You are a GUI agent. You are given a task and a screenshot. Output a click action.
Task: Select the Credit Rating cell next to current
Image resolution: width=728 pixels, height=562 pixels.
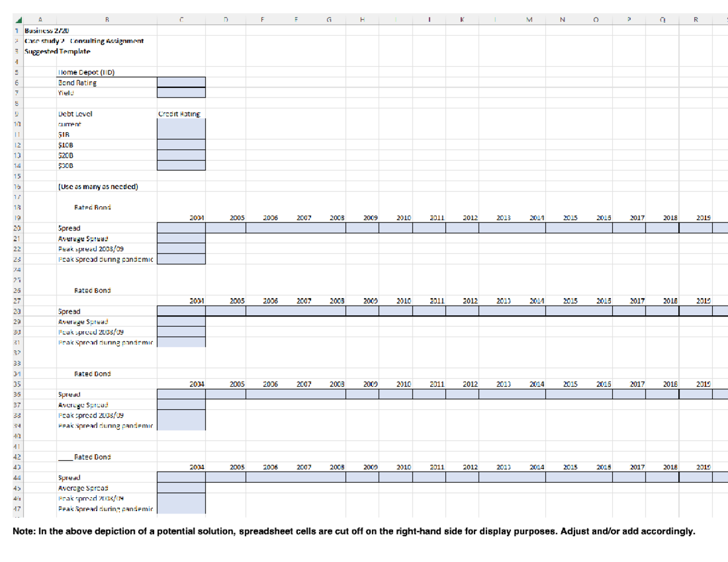tap(181, 124)
